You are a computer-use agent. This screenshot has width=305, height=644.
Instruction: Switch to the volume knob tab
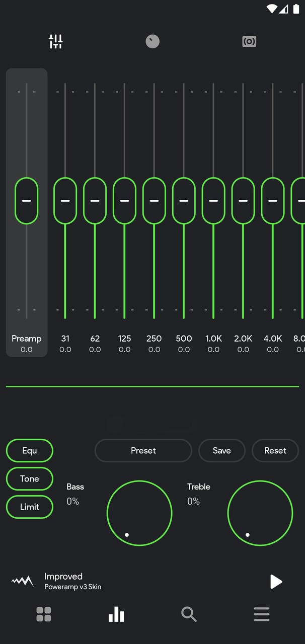[152, 41]
